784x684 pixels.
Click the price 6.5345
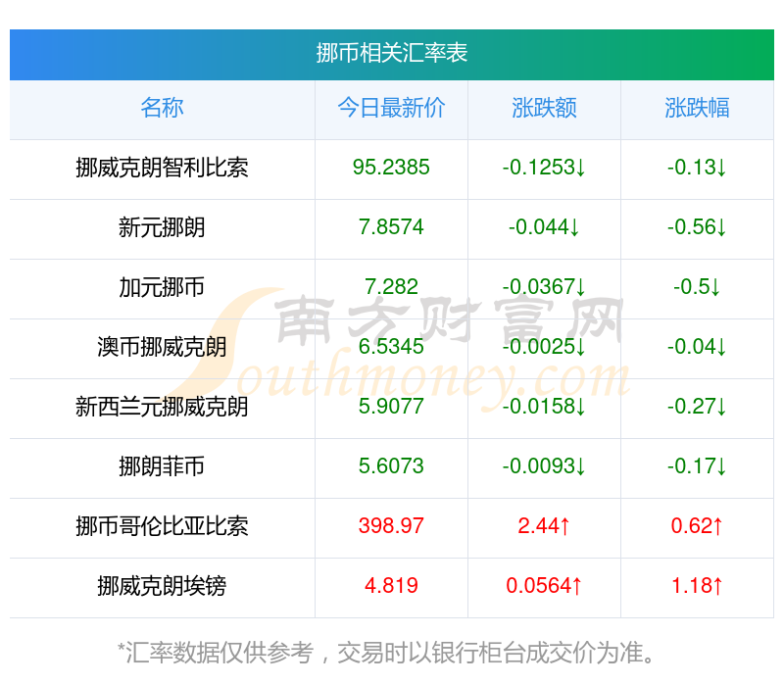click(391, 347)
